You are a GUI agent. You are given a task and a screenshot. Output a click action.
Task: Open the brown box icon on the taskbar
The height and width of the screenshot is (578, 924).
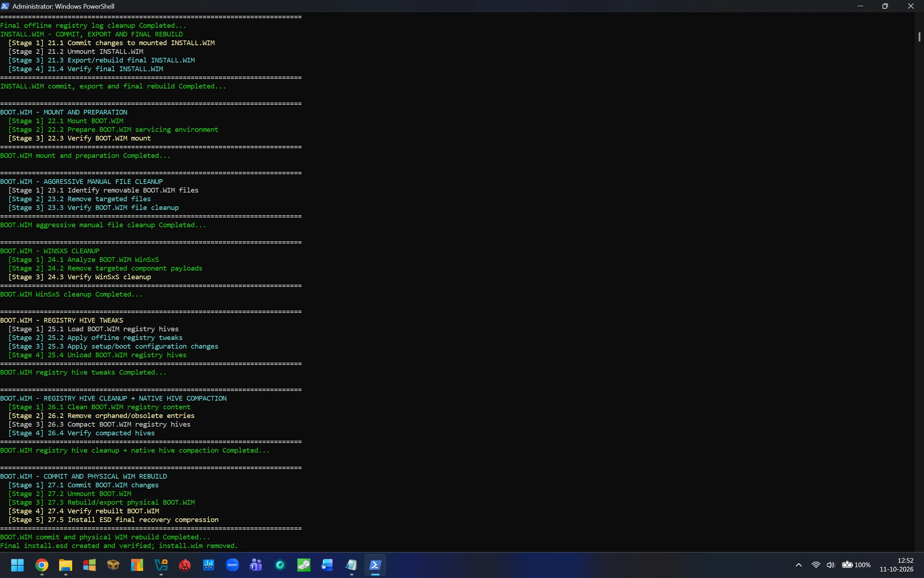(113, 565)
